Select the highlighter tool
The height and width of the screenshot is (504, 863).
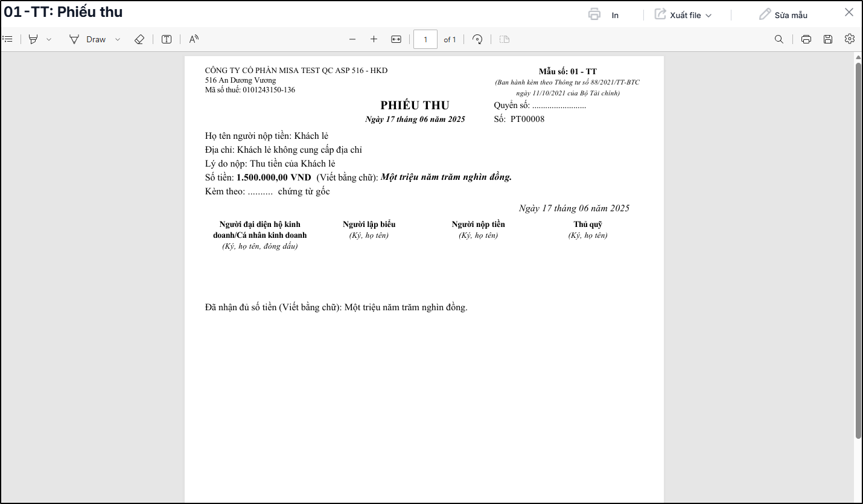pyautogui.click(x=33, y=39)
